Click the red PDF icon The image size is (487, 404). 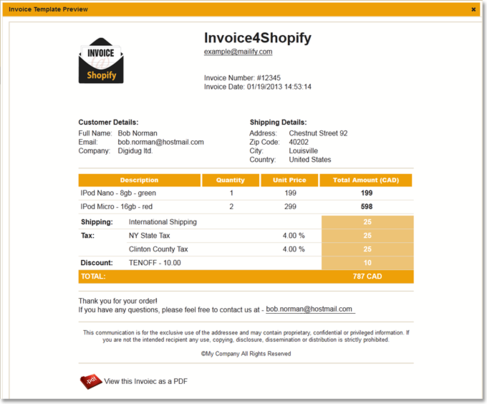tap(91, 381)
